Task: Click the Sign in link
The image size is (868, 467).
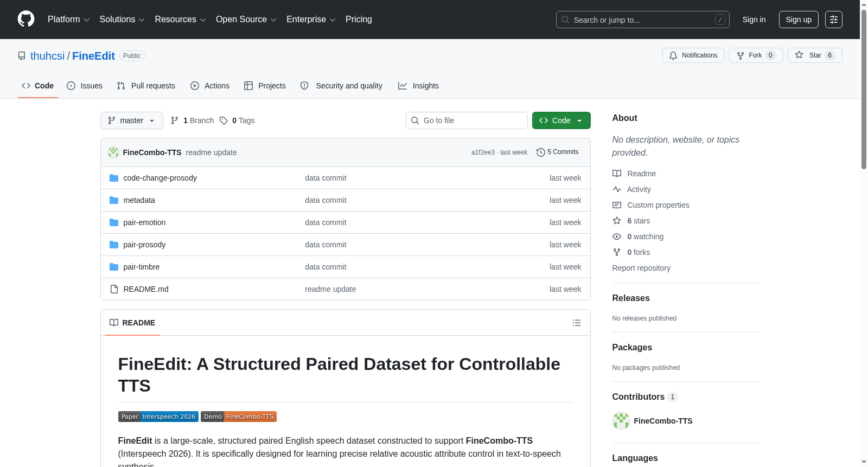Action: [x=754, y=20]
